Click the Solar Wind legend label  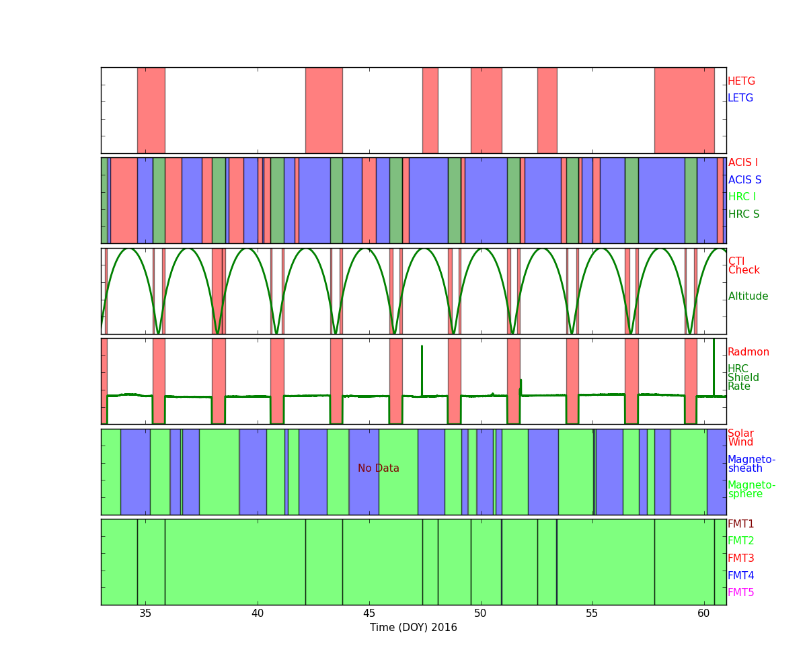(740, 438)
